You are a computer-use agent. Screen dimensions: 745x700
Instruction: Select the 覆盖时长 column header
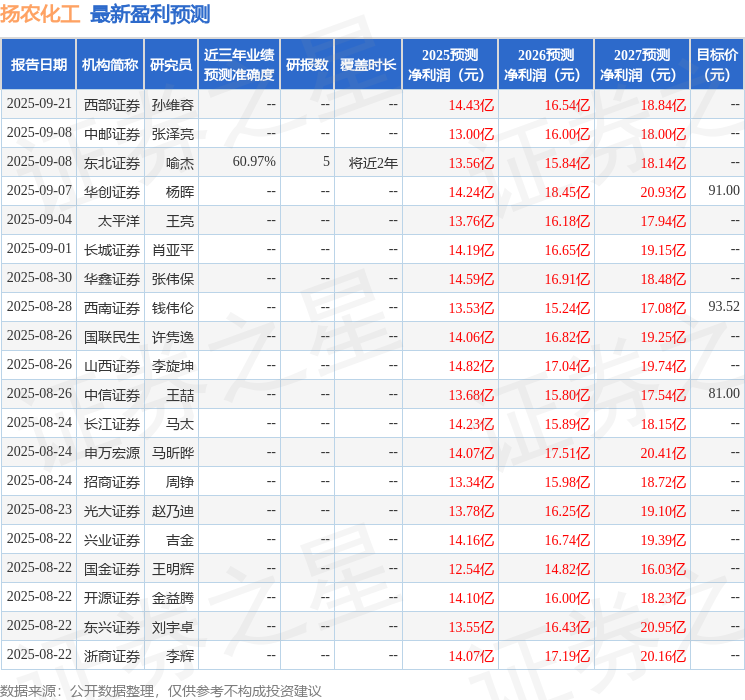click(x=368, y=65)
